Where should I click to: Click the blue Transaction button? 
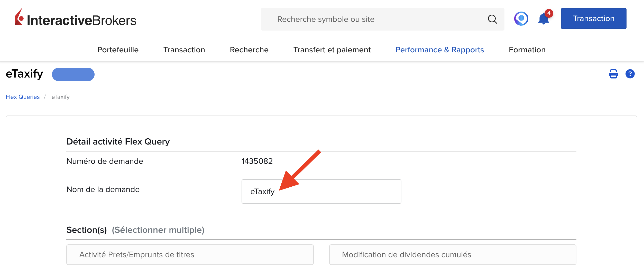pos(593,18)
